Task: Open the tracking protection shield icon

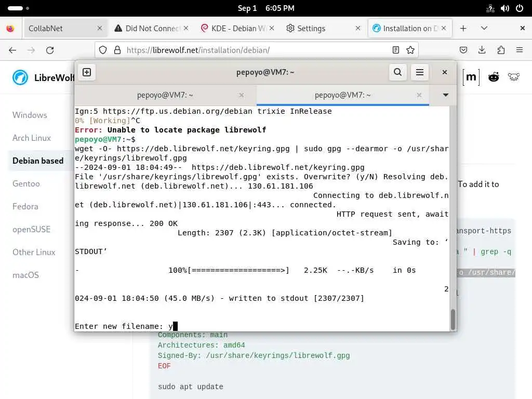Action: coord(103,50)
